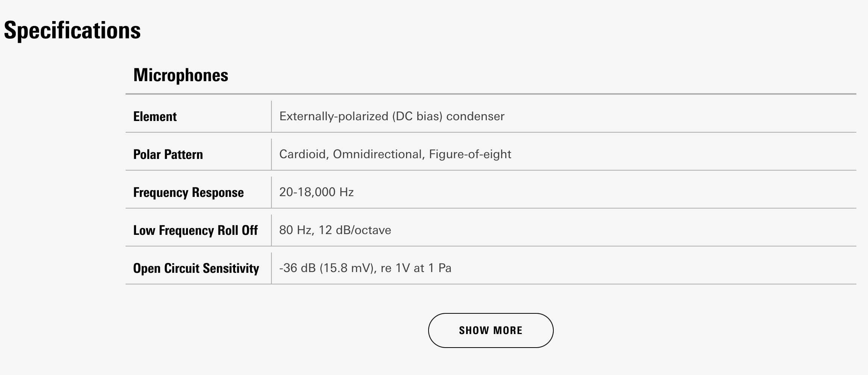Click the 80 Hz roll-off value
Screen dimensions: 868x375
(296, 230)
